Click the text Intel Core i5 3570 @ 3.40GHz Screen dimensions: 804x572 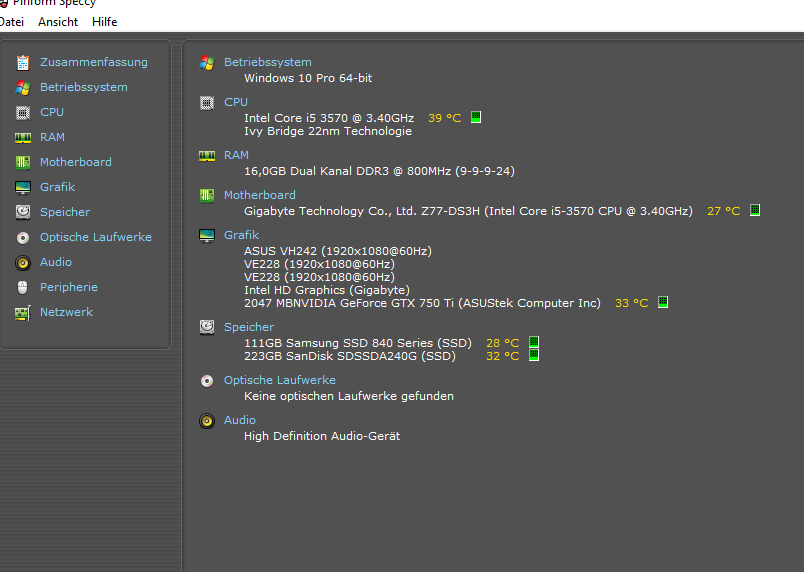click(x=329, y=118)
